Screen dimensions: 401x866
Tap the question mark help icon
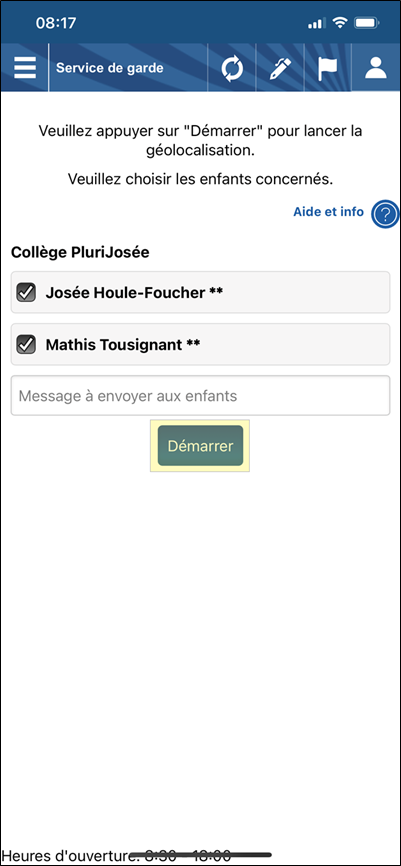point(385,214)
